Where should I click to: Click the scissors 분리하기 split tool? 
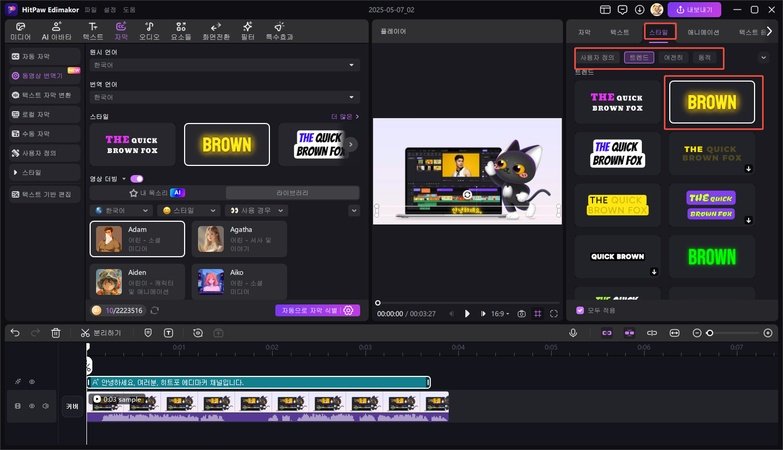coord(100,333)
